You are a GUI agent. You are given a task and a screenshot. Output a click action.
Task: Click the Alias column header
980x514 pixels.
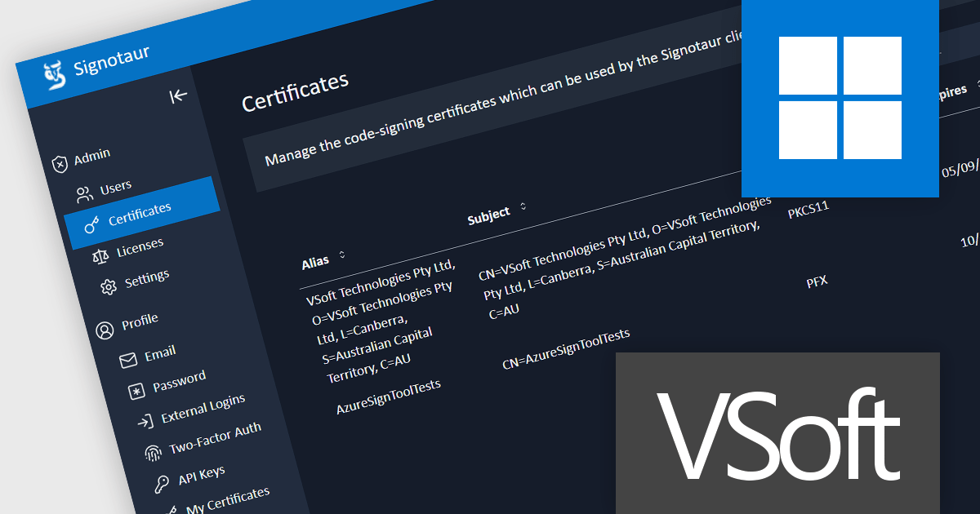pos(315,262)
